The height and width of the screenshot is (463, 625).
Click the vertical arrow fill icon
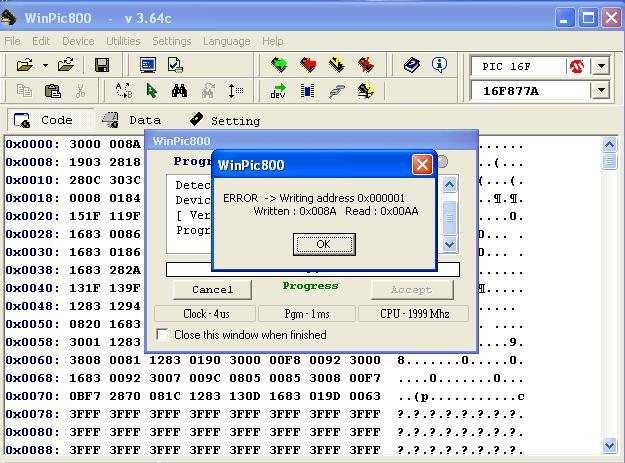click(236, 91)
